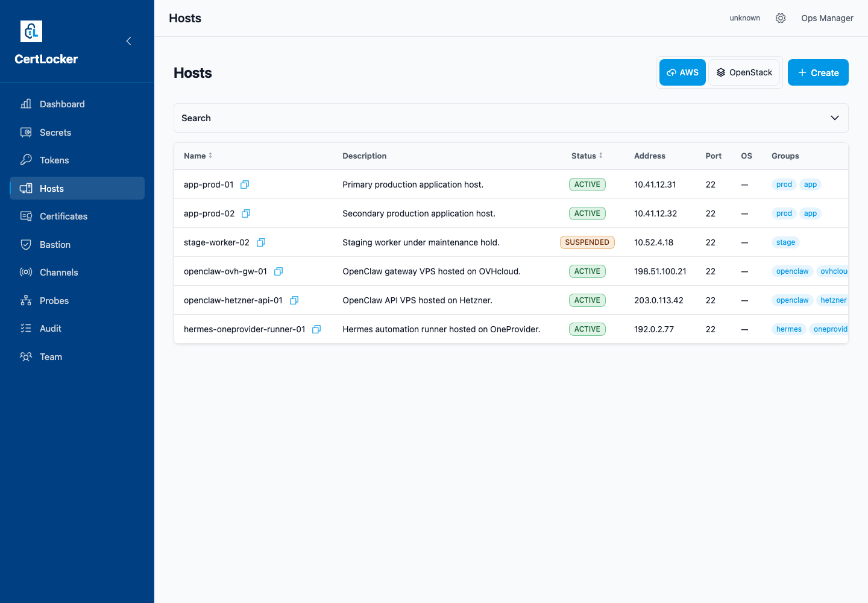Collapse the sidebar with the chevron arrow

pyautogui.click(x=128, y=41)
